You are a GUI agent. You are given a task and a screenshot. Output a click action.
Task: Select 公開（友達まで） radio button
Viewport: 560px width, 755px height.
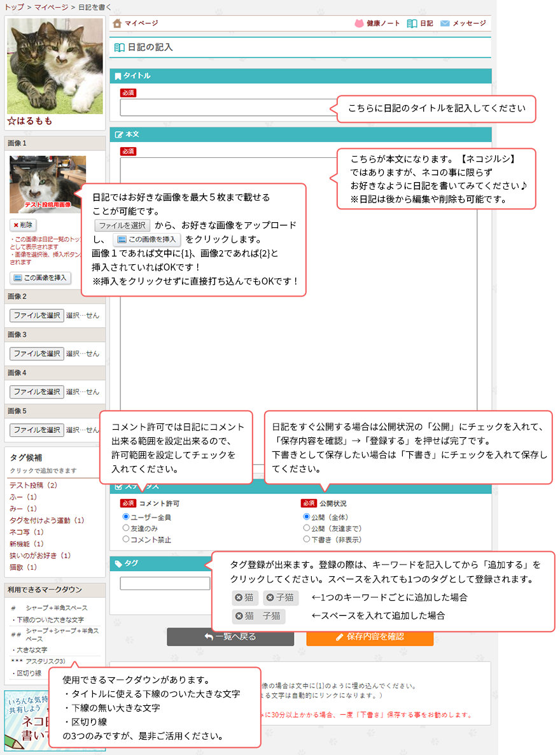pos(307,528)
